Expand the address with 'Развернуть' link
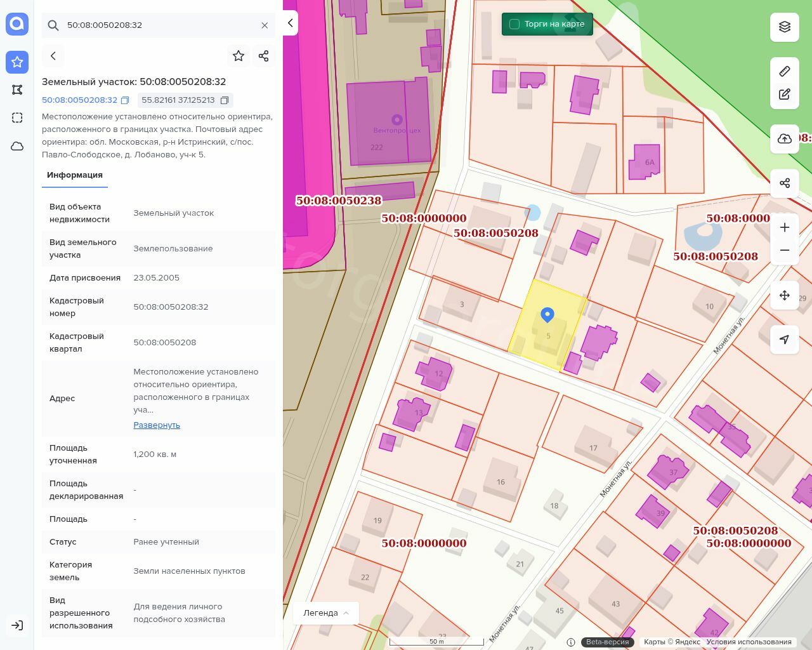This screenshot has width=812, height=650. [x=157, y=425]
